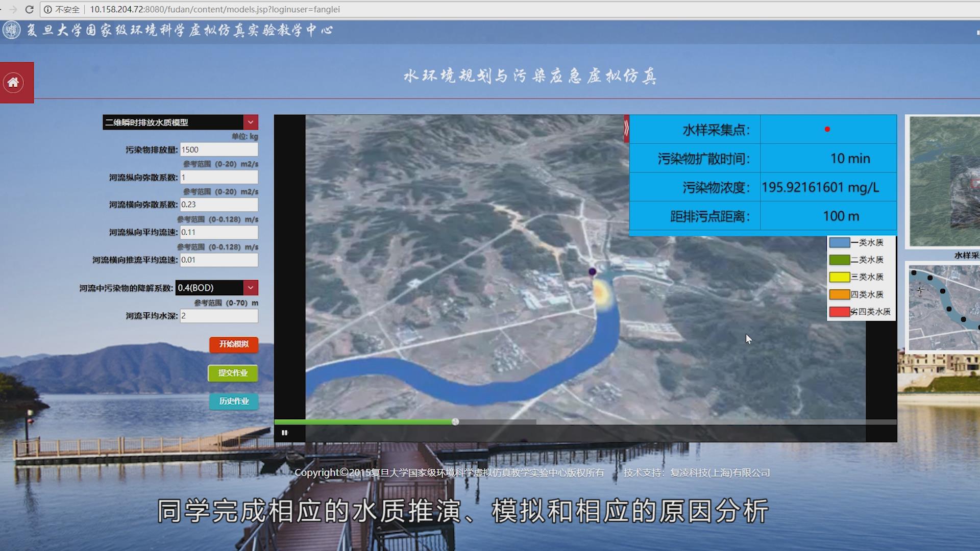Reload the page with browser refresh icon
The width and height of the screenshot is (980, 551).
tap(29, 9)
